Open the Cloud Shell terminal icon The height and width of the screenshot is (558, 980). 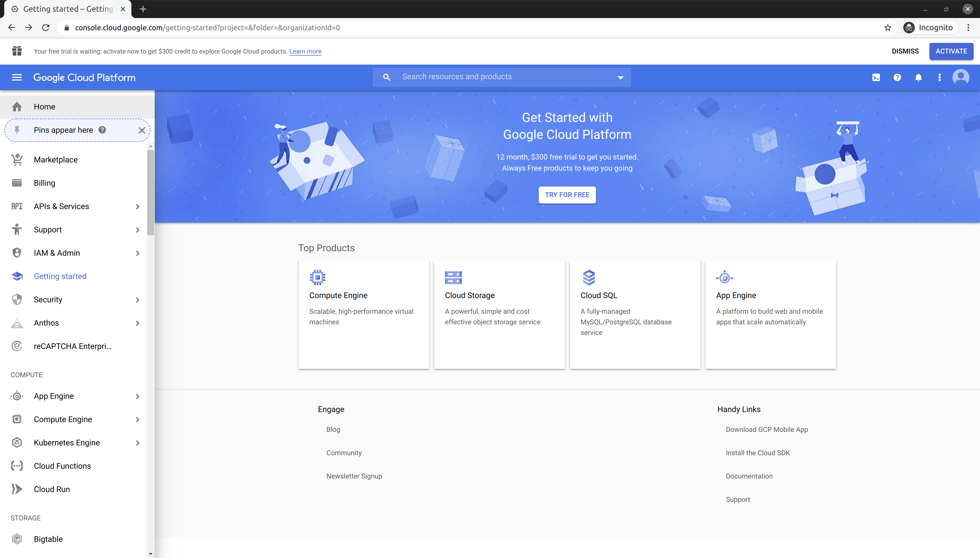click(876, 77)
